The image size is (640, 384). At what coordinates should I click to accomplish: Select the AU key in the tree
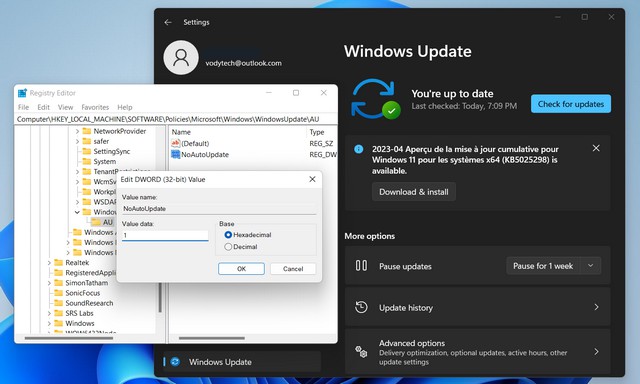[107, 222]
